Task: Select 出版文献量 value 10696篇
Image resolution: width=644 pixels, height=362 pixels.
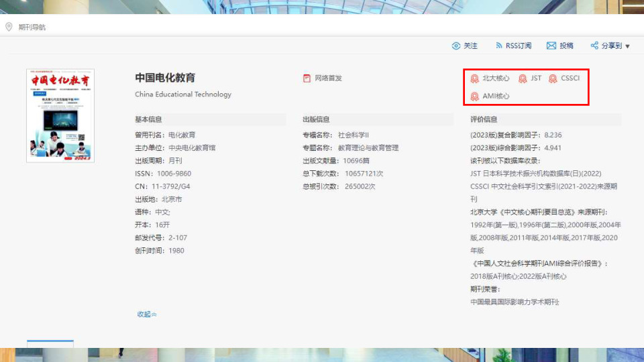Action: 356,160
